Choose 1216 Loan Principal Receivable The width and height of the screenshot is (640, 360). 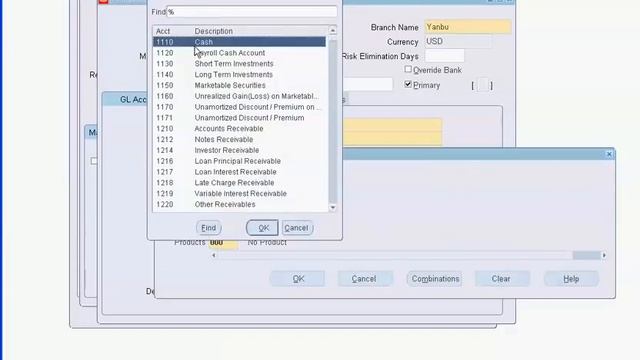pos(239,161)
